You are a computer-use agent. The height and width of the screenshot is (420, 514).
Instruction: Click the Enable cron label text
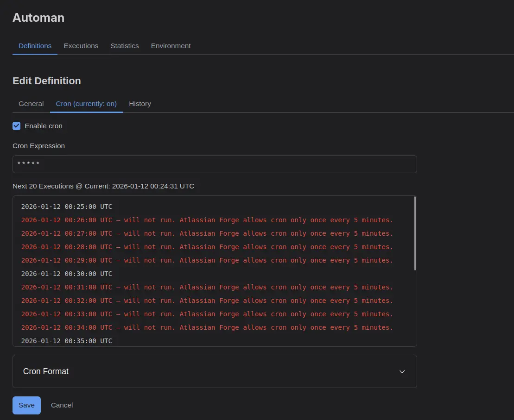pos(43,126)
